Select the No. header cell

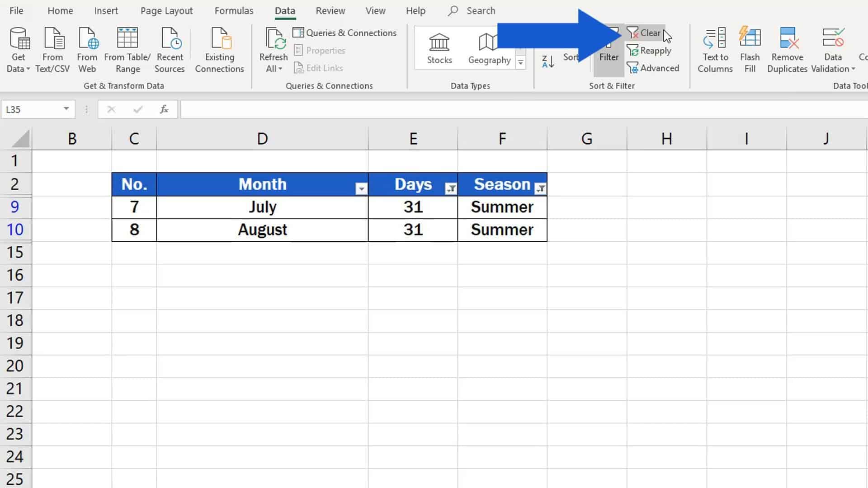[x=134, y=184]
